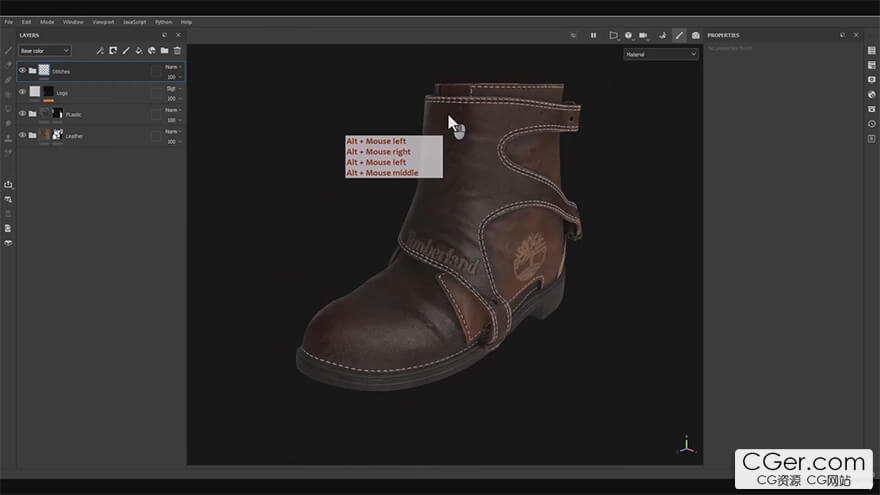Open the Viewport menu

[x=103, y=22]
